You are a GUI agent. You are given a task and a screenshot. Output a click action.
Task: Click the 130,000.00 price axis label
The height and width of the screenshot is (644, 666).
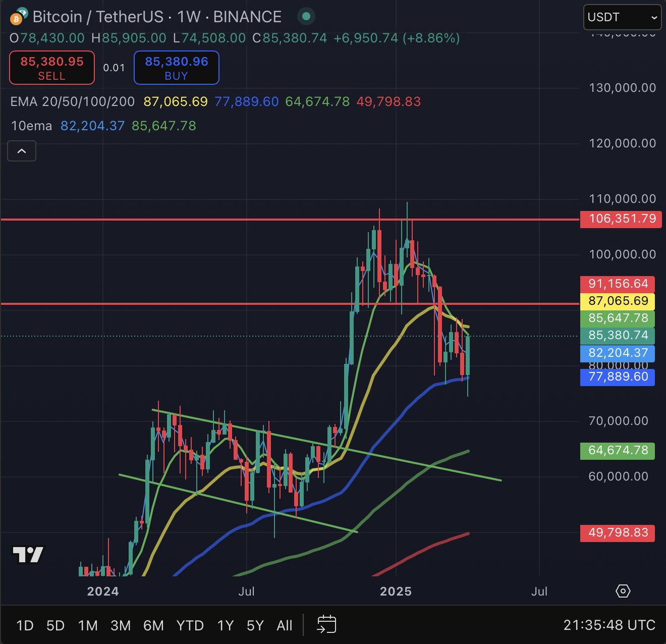622,88
